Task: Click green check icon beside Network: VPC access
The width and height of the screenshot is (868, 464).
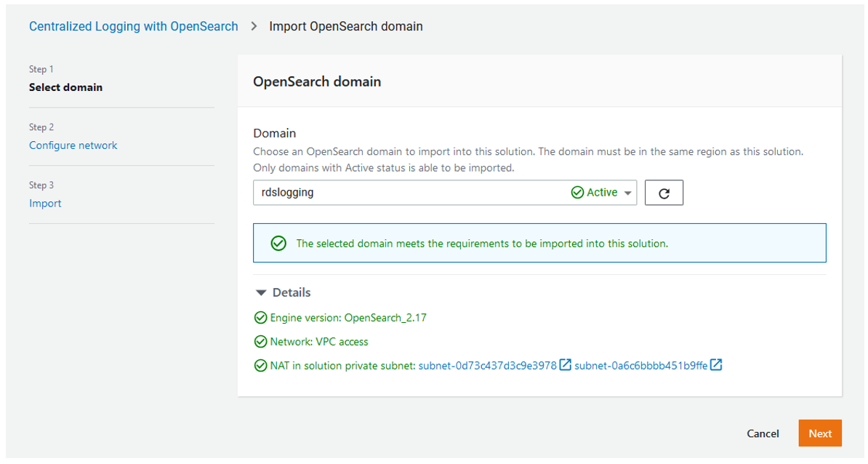Action: click(x=260, y=342)
